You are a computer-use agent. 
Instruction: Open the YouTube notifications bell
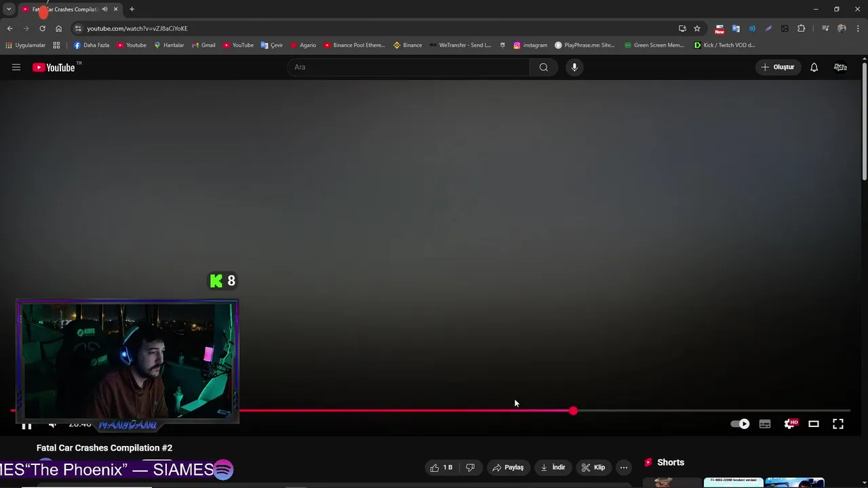tap(814, 67)
